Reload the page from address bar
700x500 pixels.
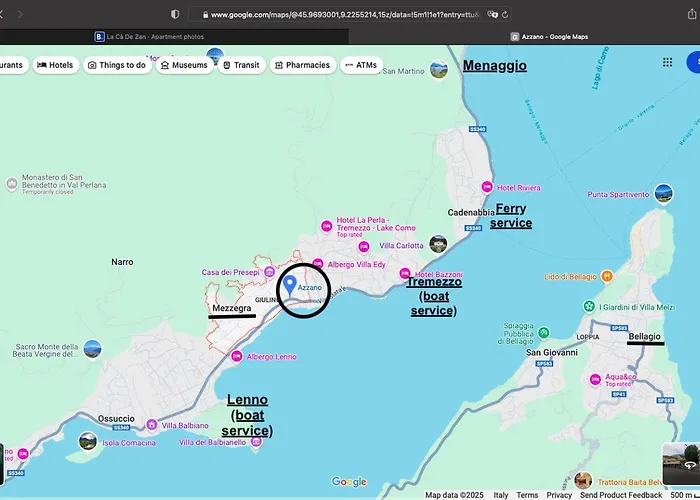pos(507,15)
